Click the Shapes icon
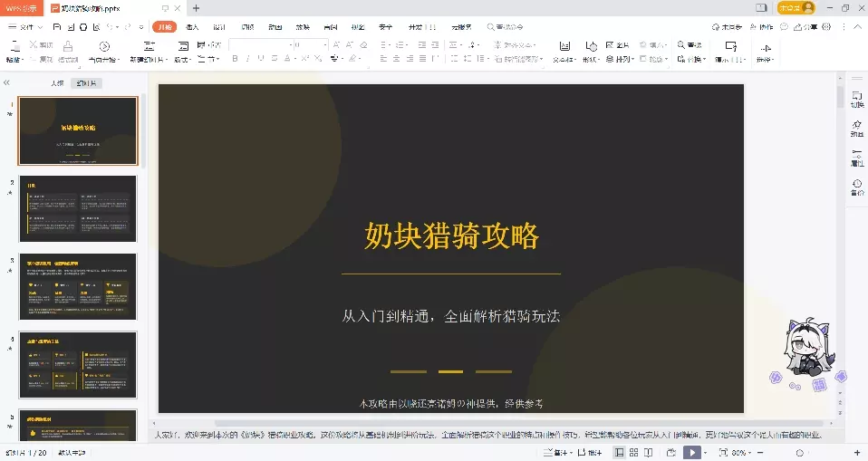The width and height of the screenshot is (868, 461). [x=592, y=46]
